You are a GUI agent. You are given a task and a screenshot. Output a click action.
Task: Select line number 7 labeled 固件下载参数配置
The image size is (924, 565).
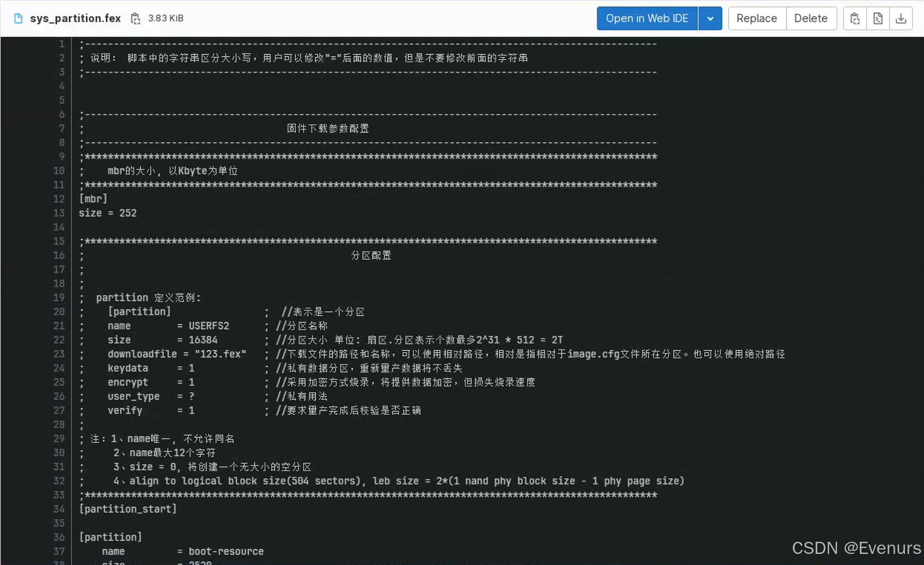61,128
